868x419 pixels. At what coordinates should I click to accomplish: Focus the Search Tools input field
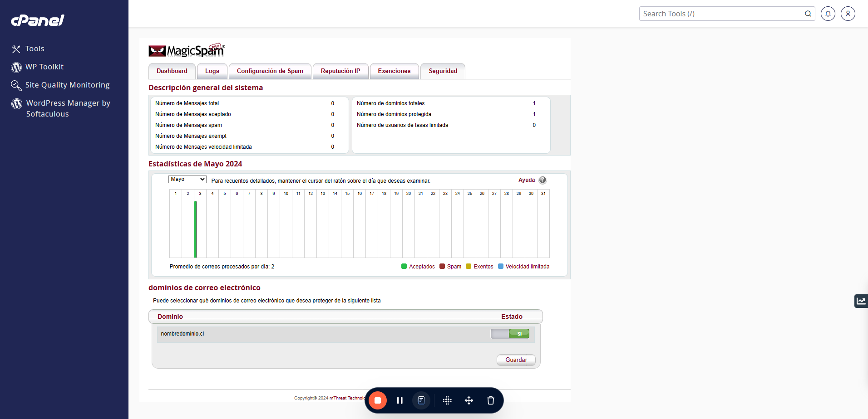tap(722, 14)
